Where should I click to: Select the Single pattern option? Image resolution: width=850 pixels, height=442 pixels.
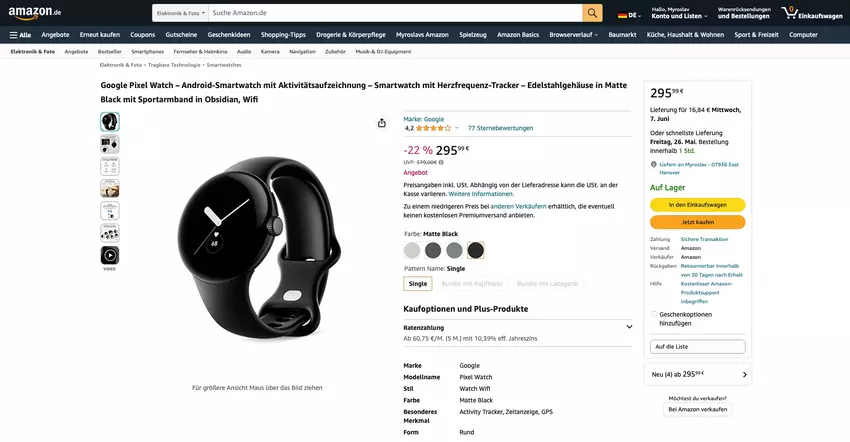(418, 284)
